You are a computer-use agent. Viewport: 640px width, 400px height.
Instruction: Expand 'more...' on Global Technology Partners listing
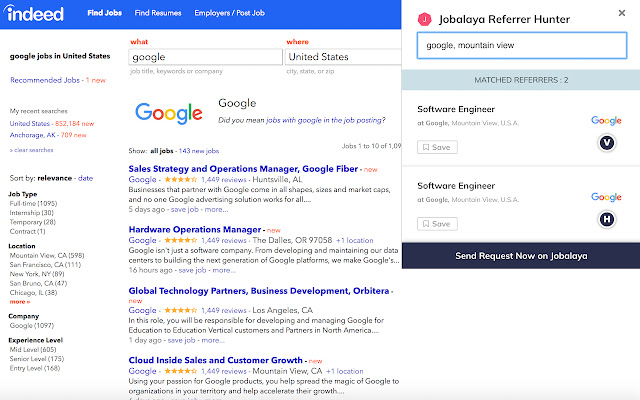click(213, 340)
